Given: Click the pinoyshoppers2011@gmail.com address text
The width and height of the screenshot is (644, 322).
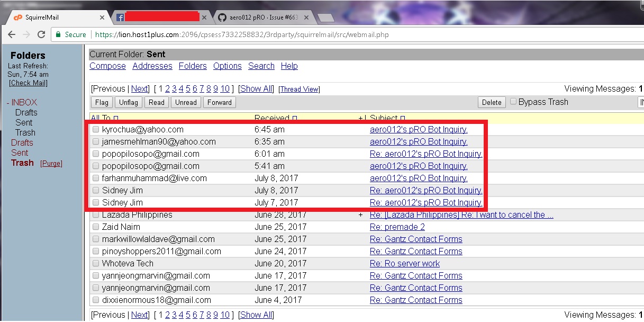Looking at the screenshot, I should coord(161,251).
